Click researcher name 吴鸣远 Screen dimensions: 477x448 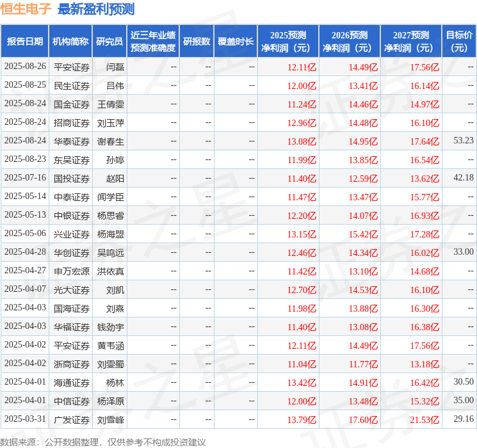[111, 253]
